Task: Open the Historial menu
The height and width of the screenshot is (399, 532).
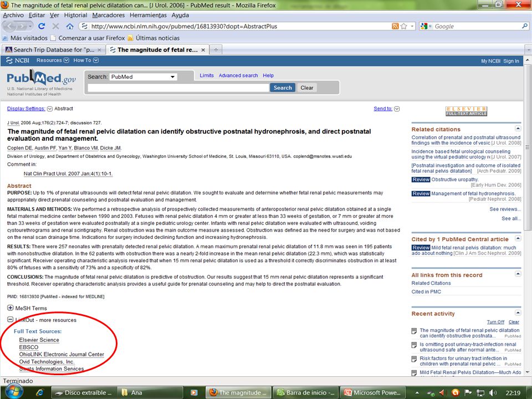Action: click(76, 16)
